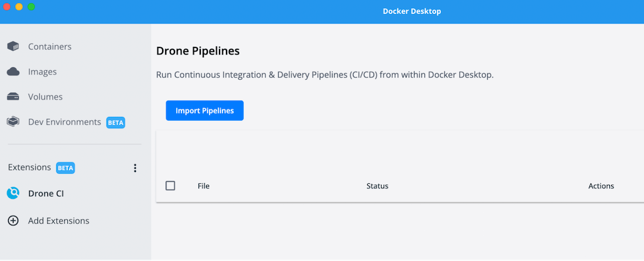Click the Dev Environments cube icon
Screen dimensions: 644x261
pyautogui.click(x=13, y=122)
